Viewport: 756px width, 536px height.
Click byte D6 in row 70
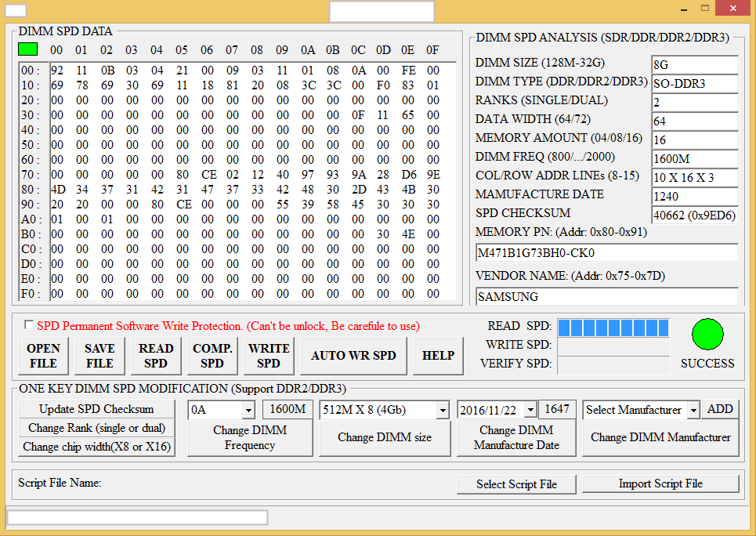pos(409,175)
